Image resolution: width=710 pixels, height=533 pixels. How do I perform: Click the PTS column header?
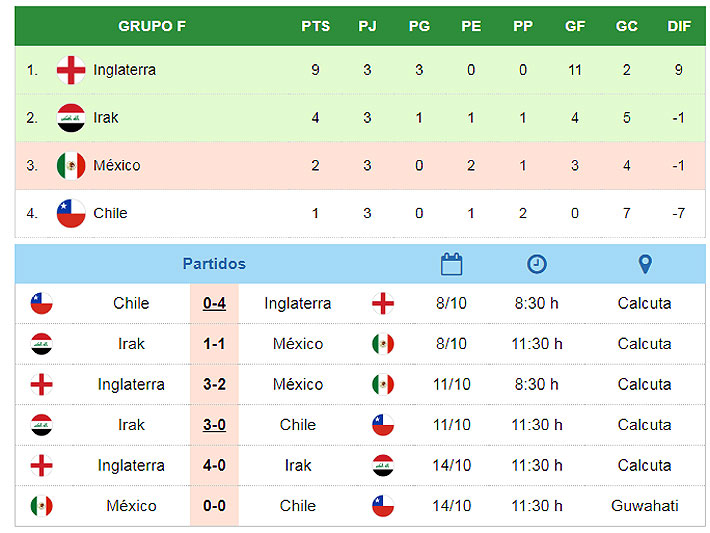click(316, 26)
